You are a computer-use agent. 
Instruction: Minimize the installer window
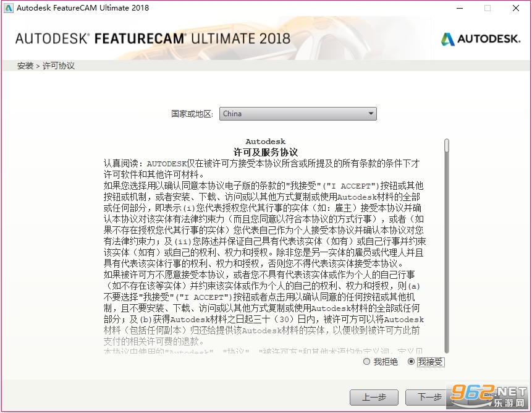(x=460, y=8)
